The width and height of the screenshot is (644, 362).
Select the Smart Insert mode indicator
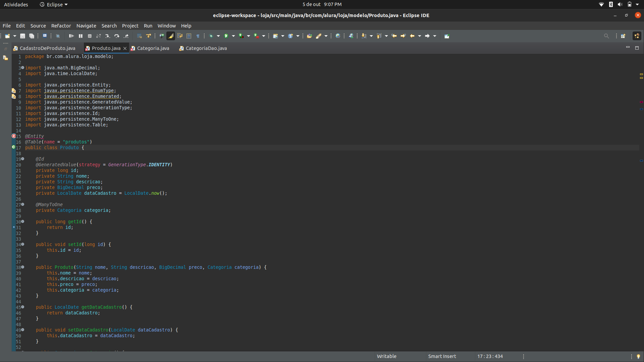(x=442, y=356)
